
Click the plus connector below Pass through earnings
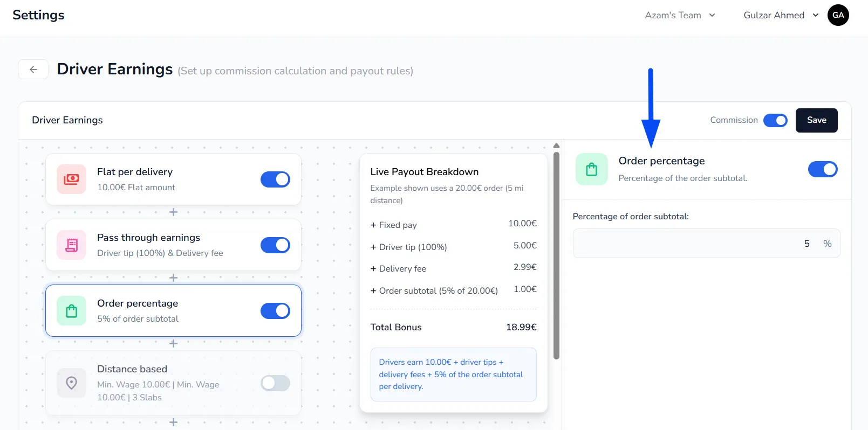point(173,278)
